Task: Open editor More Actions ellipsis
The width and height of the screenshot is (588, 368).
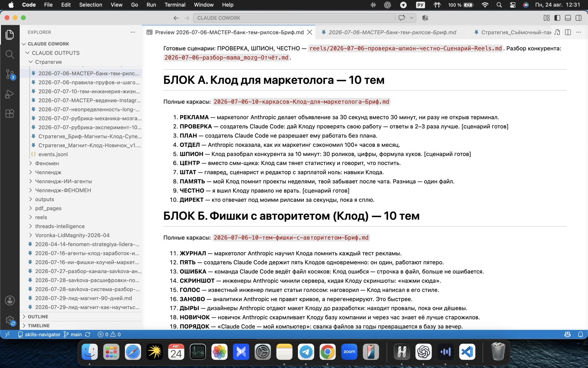Action: [578, 32]
